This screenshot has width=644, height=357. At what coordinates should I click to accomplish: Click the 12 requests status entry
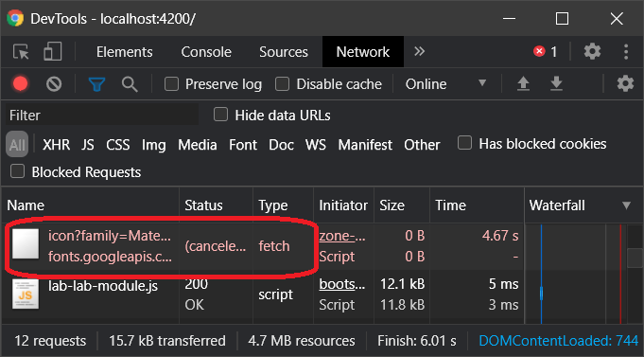(x=50, y=341)
